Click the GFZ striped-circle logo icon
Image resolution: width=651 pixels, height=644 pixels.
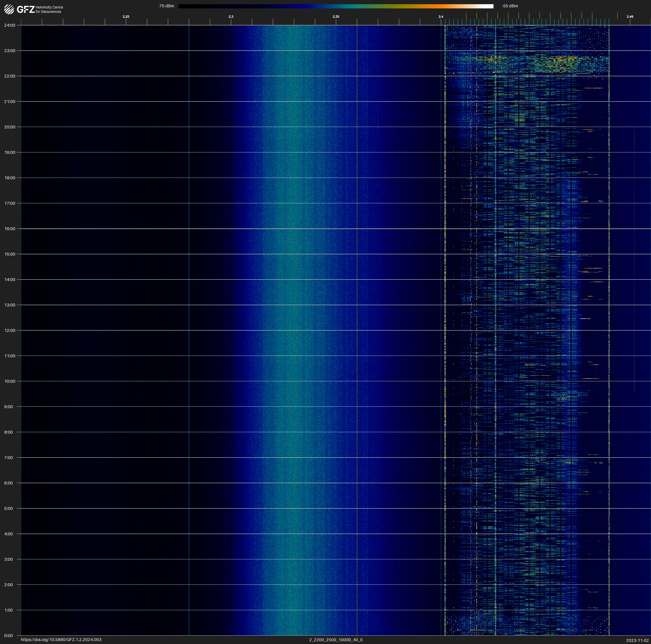pos(9,9)
